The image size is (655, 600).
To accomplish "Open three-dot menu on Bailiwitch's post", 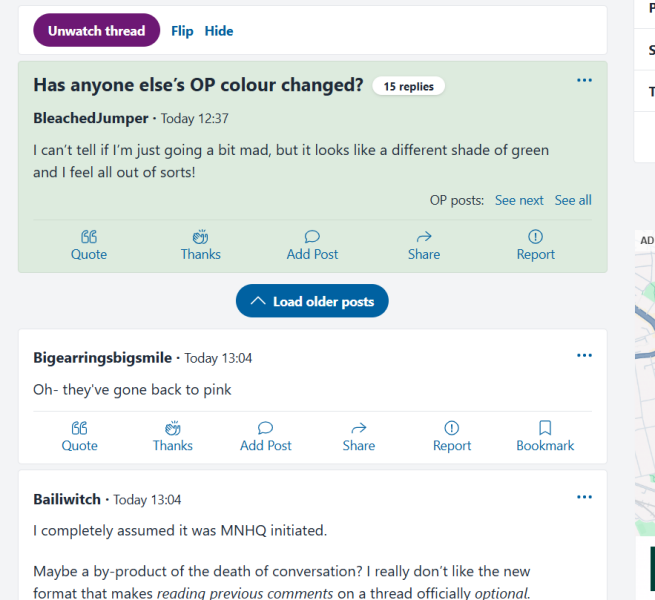I will 584,497.
